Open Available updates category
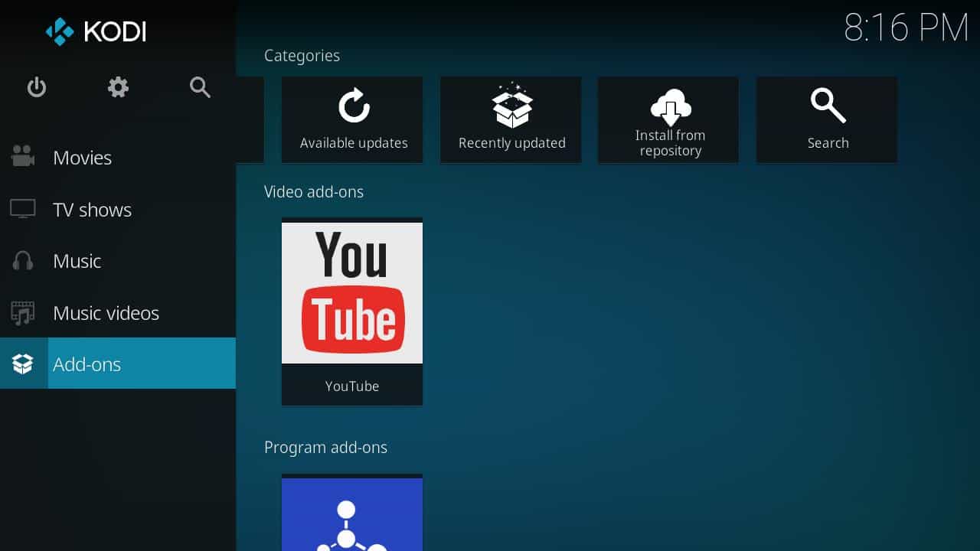 (x=352, y=119)
